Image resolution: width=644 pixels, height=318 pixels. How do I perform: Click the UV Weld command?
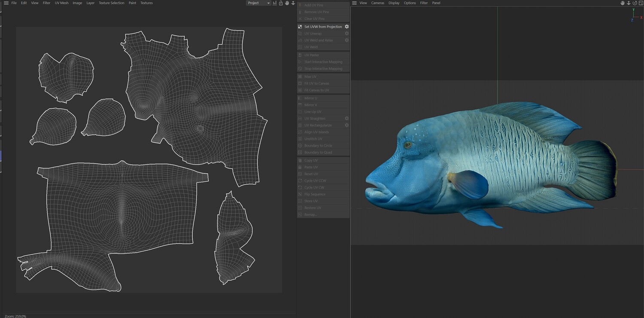[x=323, y=47]
